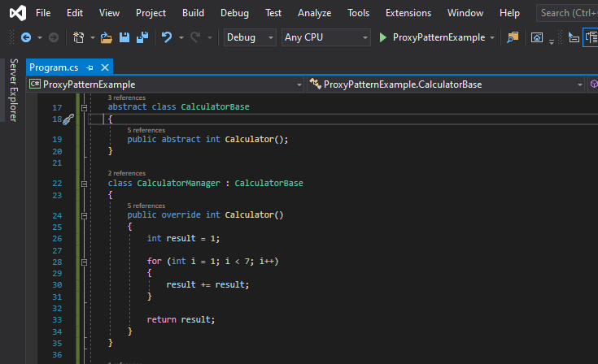Image resolution: width=598 pixels, height=364 pixels.
Task: Open the Window menu
Action: click(465, 13)
